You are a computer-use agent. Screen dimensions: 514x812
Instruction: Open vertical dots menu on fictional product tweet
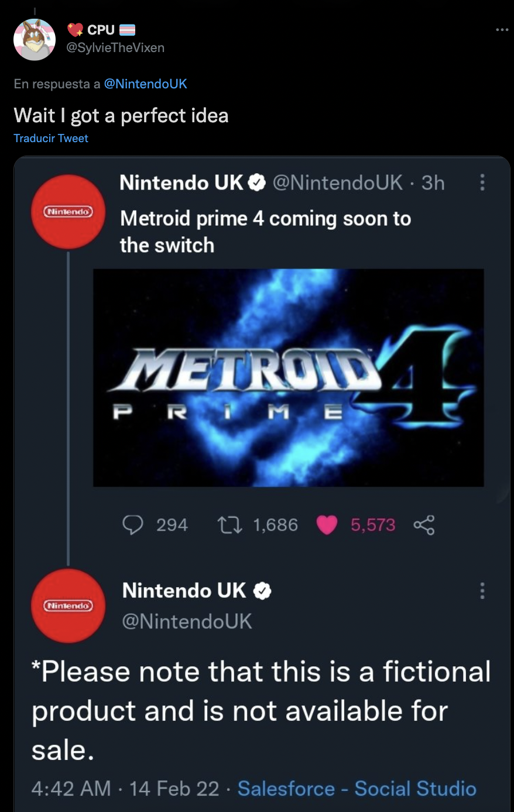pos(482,591)
